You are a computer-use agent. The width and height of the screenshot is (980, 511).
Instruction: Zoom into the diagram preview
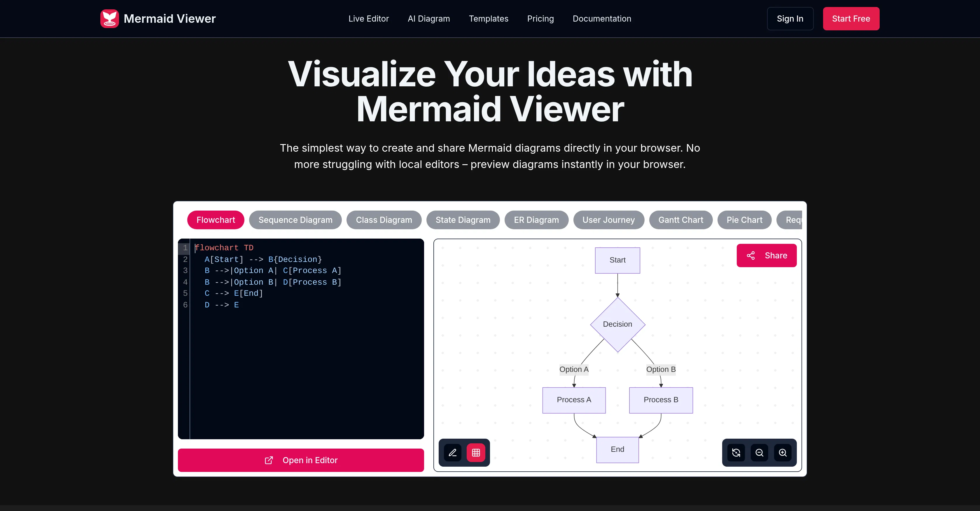click(783, 453)
